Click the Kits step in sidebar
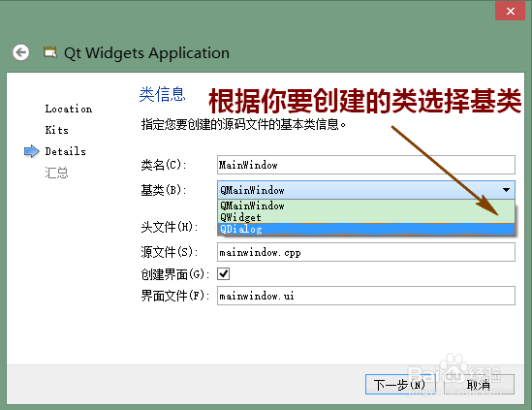 56,130
